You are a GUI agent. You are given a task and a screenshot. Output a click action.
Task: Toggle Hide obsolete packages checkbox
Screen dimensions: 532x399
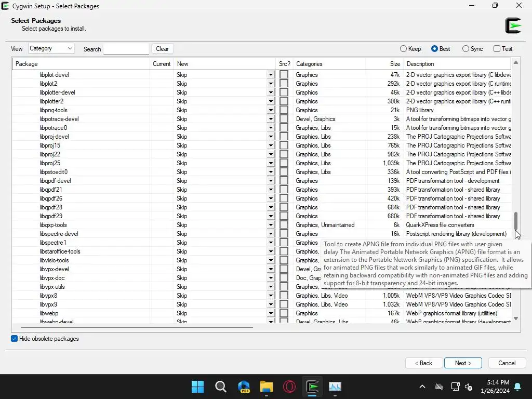(14, 339)
